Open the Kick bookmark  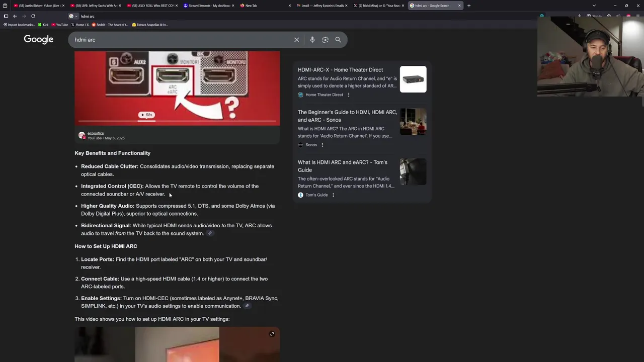tap(43, 25)
